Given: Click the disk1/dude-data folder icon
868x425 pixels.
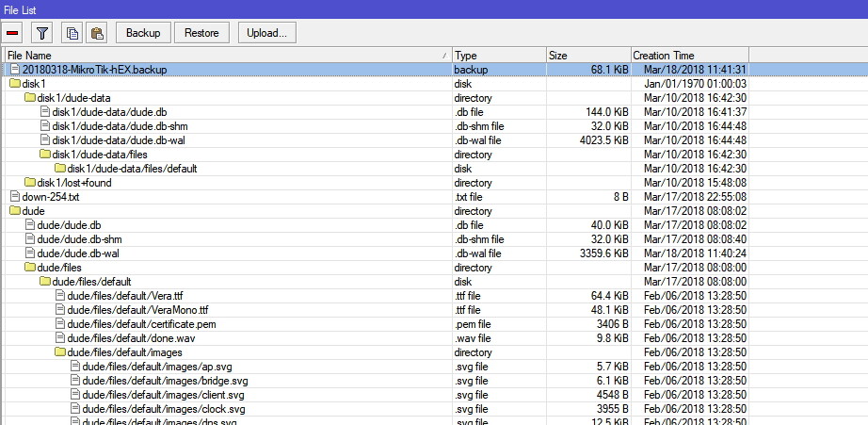Looking at the screenshot, I should 30,97.
